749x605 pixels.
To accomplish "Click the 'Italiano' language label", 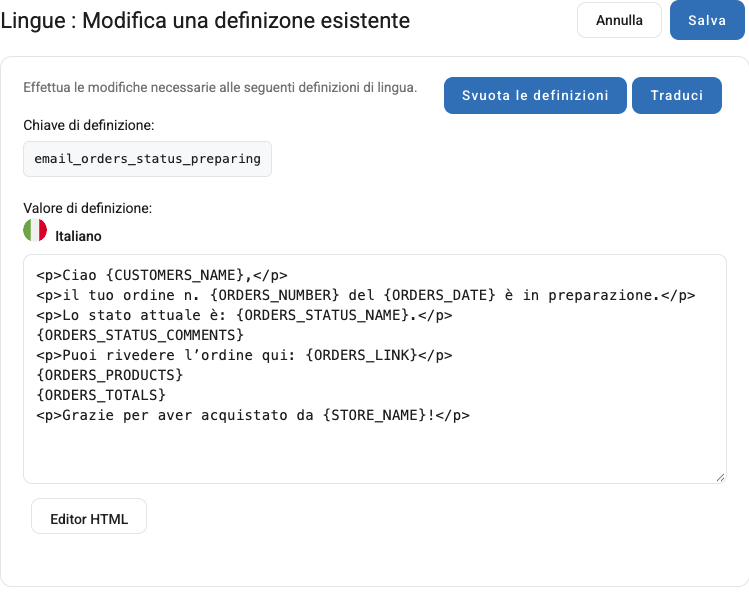I will click(x=78, y=236).
